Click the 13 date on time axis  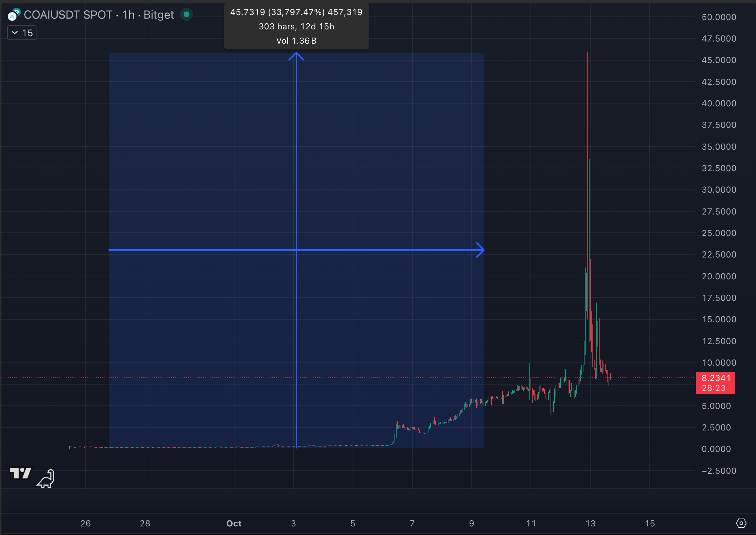click(590, 524)
